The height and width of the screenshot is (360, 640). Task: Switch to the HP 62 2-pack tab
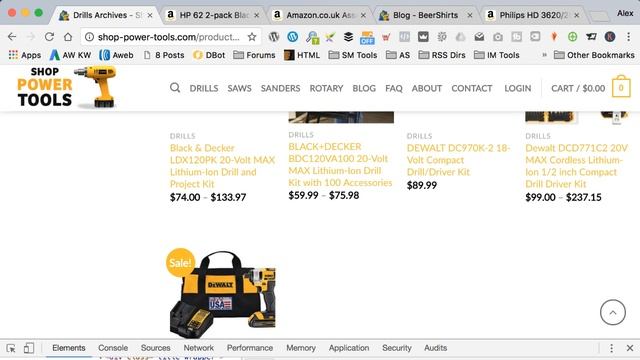pyautogui.click(x=213, y=15)
